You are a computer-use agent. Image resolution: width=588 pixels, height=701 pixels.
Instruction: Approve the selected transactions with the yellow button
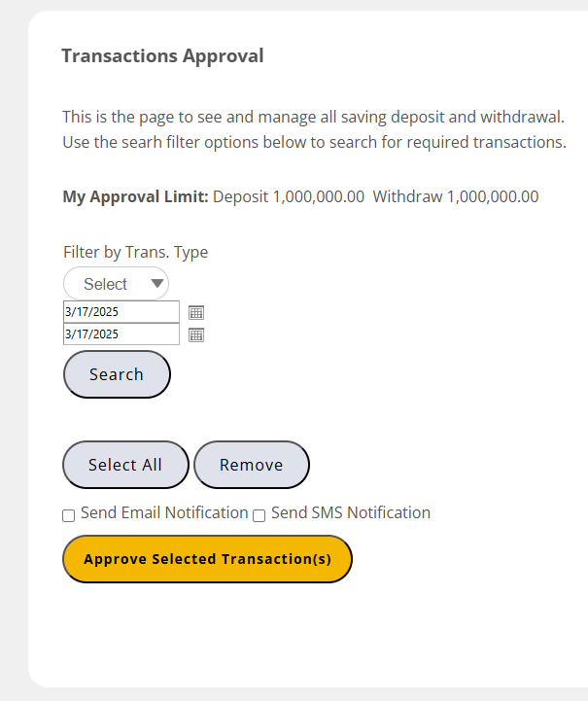(x=207, y=559)
